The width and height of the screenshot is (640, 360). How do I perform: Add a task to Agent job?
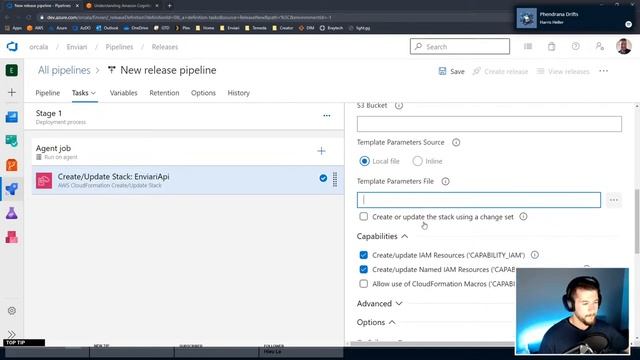tap(321, 151)
